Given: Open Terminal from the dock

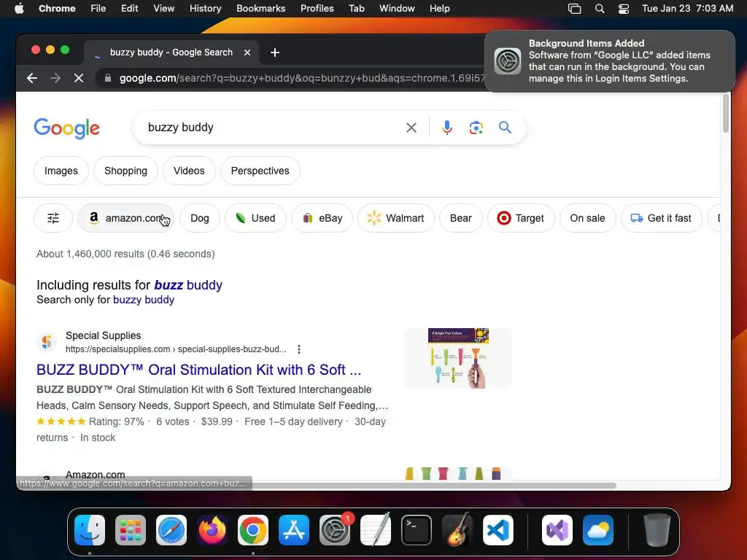Looking at the screenshot, I should point(417,530).
